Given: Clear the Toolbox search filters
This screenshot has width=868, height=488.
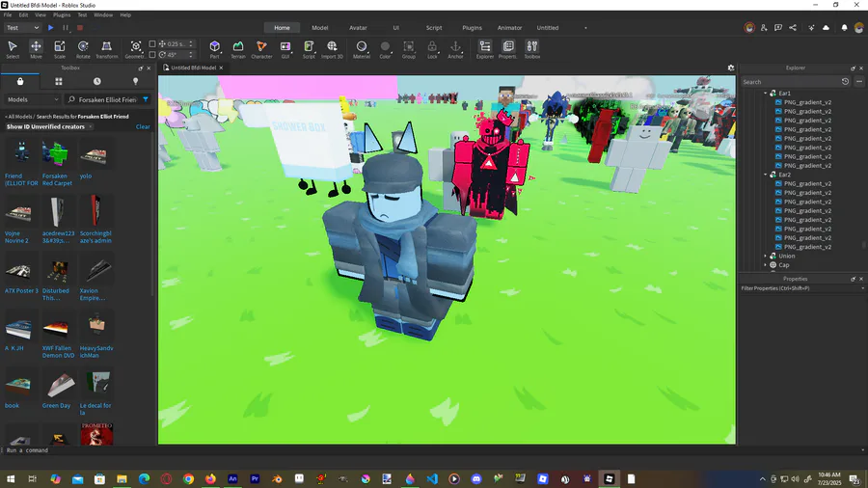Looking at the screenshot, I should click(143, 126).
